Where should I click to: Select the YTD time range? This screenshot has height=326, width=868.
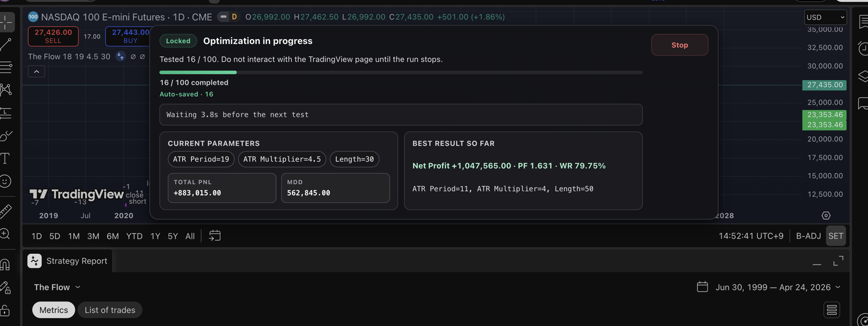[135, 236]
